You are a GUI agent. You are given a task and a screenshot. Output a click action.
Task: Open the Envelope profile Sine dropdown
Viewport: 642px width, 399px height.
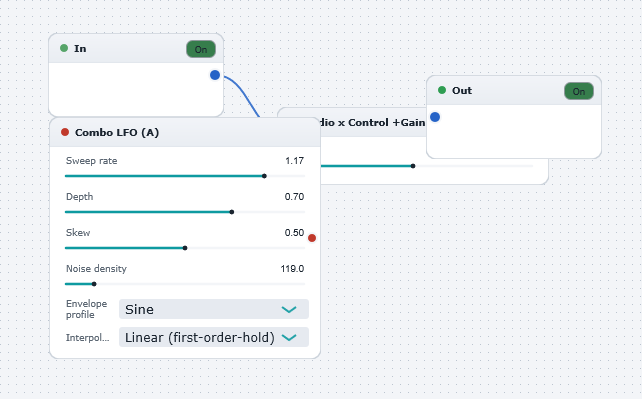[x=214, y=309]
